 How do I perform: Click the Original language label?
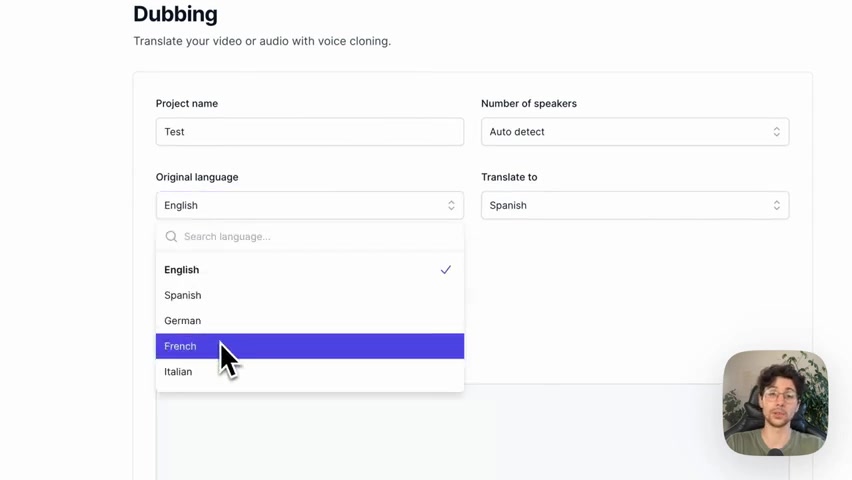pos(197,177)
